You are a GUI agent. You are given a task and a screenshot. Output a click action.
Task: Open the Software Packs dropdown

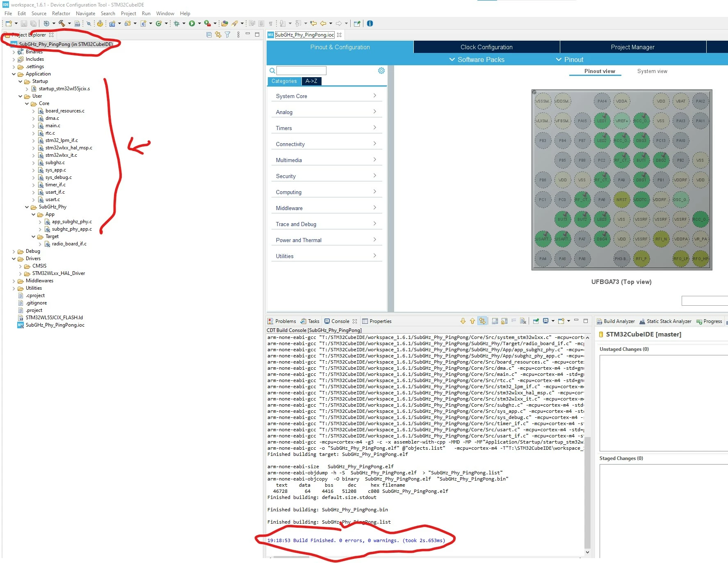click(x=477, y=60)
